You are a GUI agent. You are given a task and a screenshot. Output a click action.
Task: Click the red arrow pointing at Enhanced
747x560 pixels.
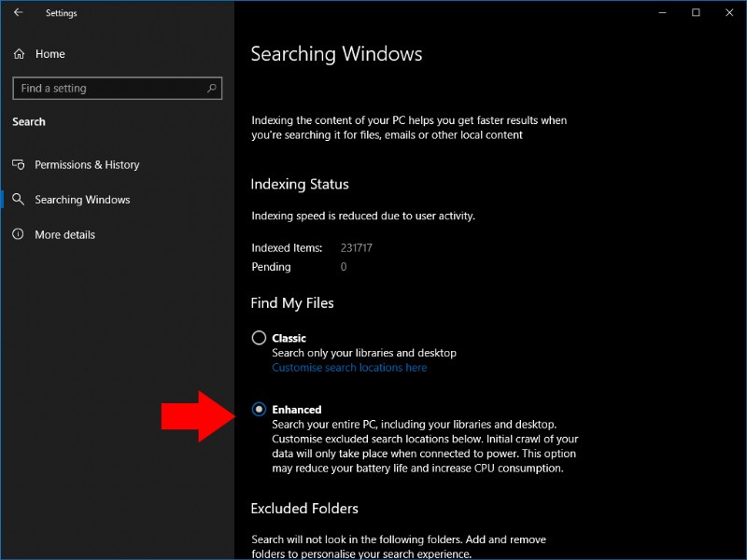coord(193,413)
